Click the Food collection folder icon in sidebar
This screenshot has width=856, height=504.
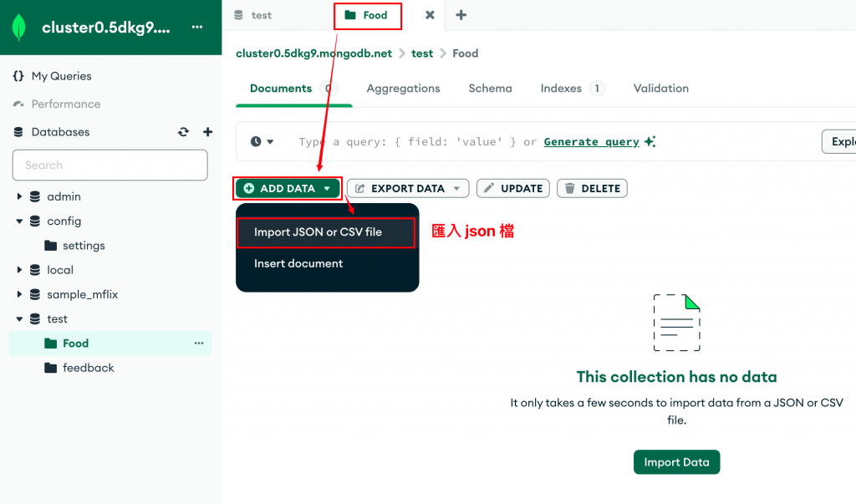pos(51,343)
